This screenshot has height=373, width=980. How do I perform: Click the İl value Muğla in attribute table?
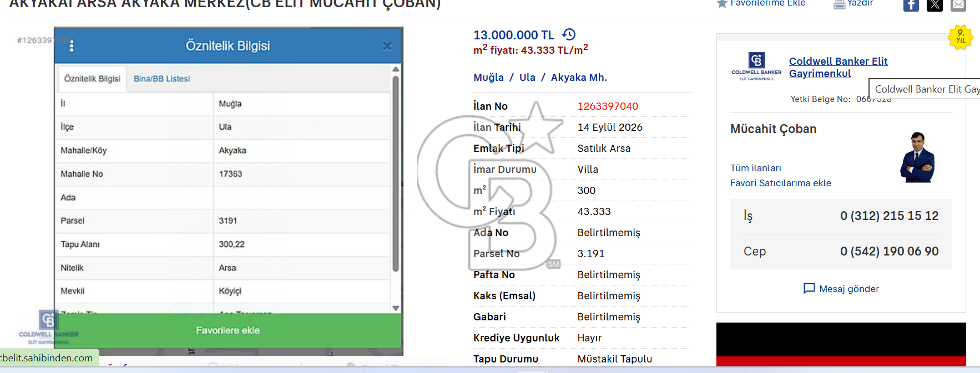(230, 104)
